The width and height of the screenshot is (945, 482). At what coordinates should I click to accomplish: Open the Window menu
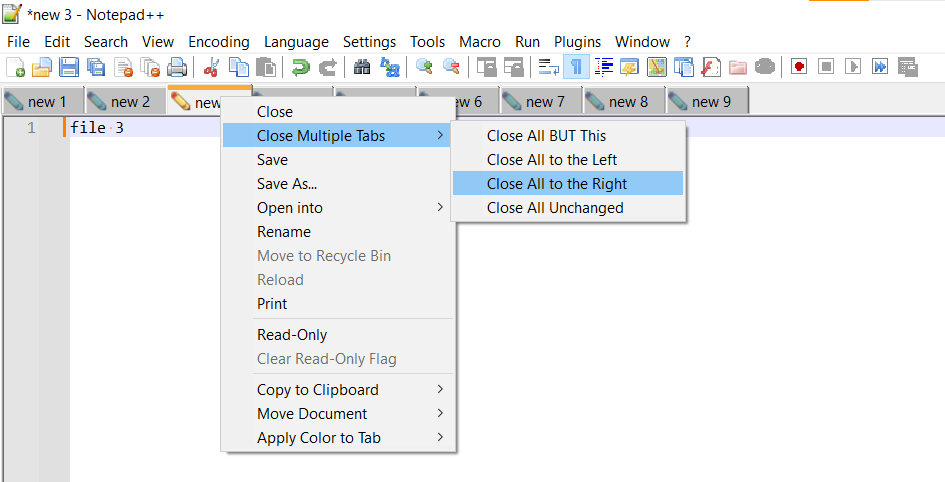click(x=642, y=42)
